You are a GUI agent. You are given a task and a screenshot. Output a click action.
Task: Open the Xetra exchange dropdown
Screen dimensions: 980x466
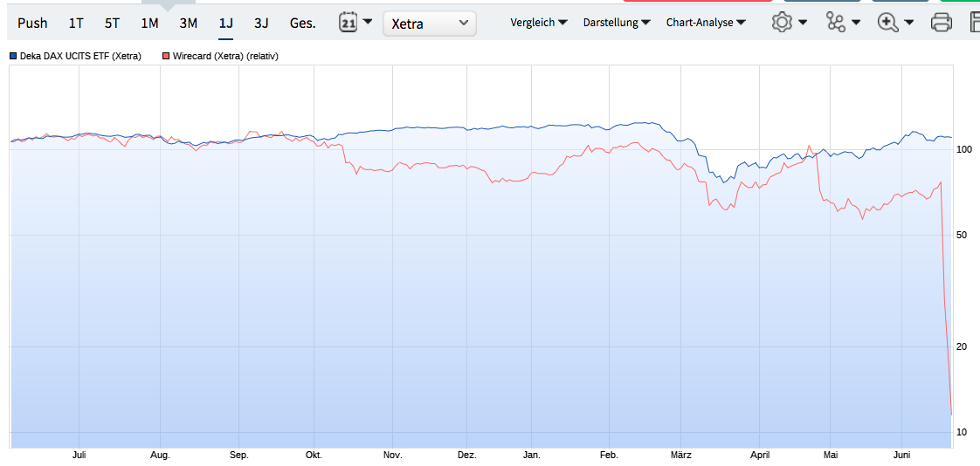click(430, 23)
